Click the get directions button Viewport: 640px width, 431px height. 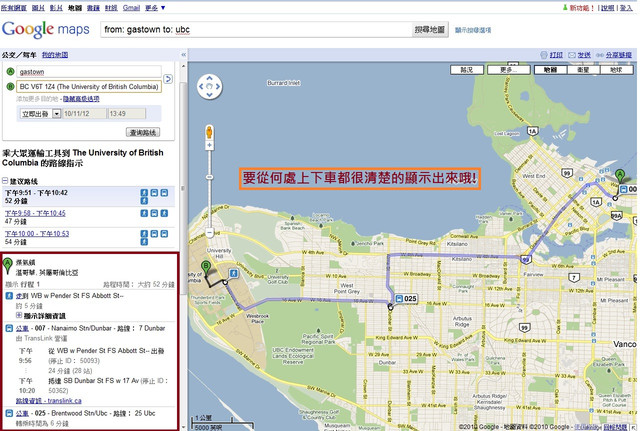(143, 132)
